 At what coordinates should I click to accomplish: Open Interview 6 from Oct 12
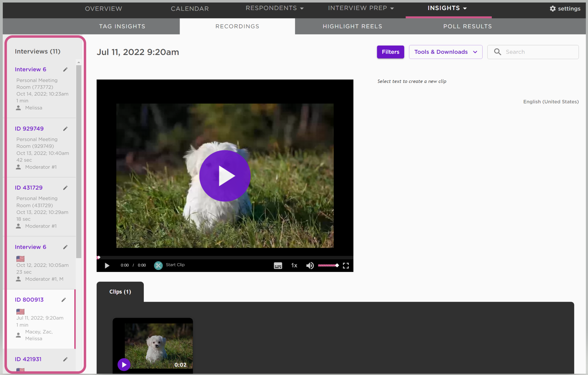coord(31,247)
